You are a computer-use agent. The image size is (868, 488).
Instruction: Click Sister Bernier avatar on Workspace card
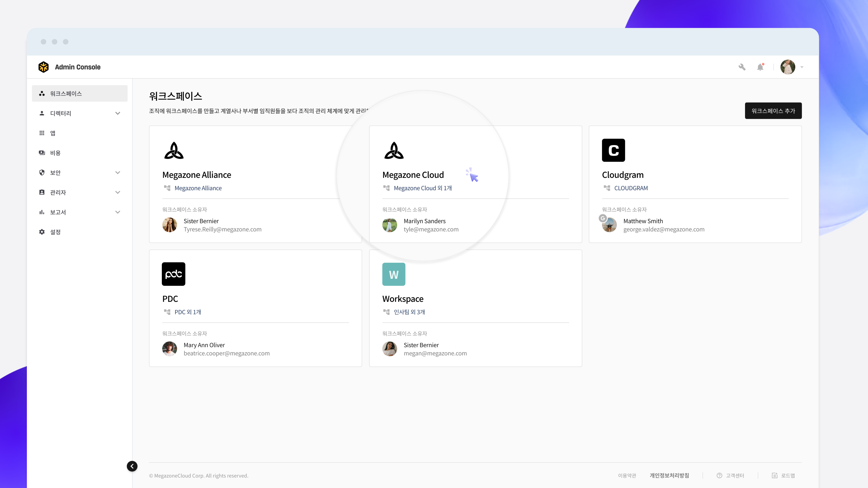click(389, 349)
